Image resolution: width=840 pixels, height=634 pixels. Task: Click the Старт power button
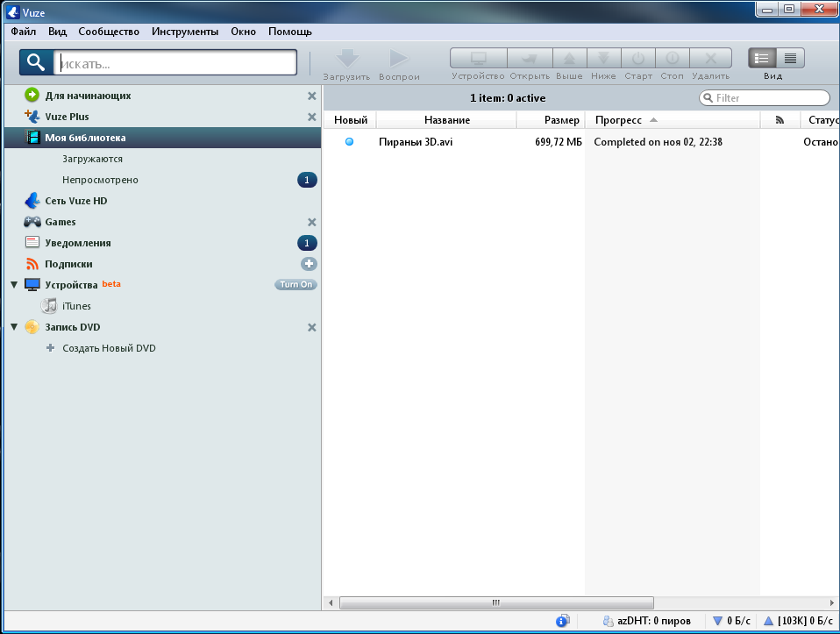[x=638, y=58]
